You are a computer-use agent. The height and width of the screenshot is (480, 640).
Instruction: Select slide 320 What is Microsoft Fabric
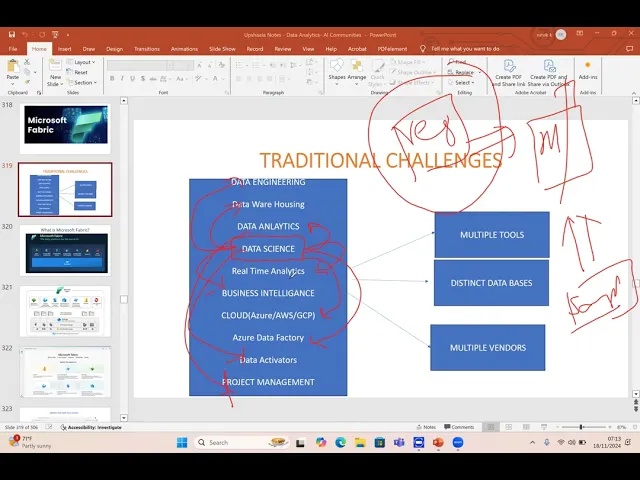click(65, 250)
